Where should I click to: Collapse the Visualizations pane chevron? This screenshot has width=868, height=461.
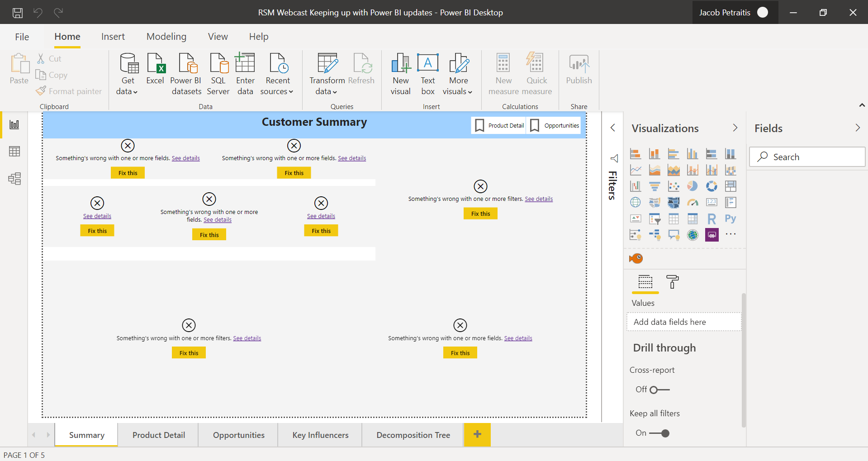click(x=735, y=128)
